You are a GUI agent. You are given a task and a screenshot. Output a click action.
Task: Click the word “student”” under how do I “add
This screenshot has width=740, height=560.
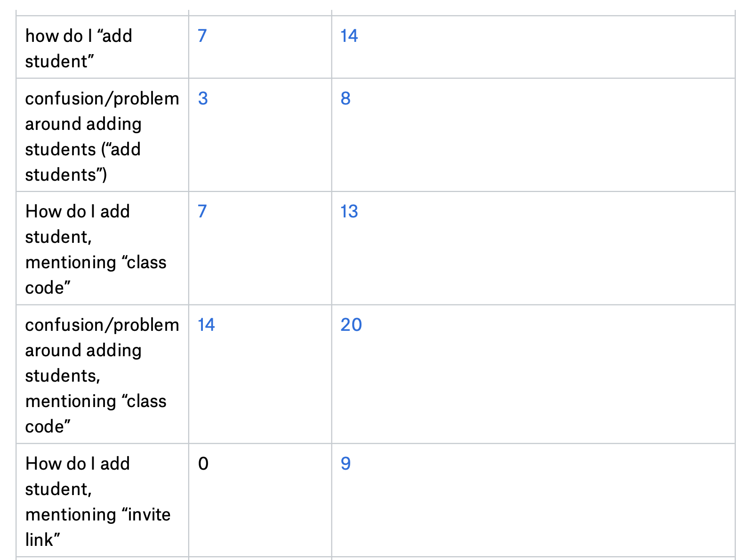59,61
